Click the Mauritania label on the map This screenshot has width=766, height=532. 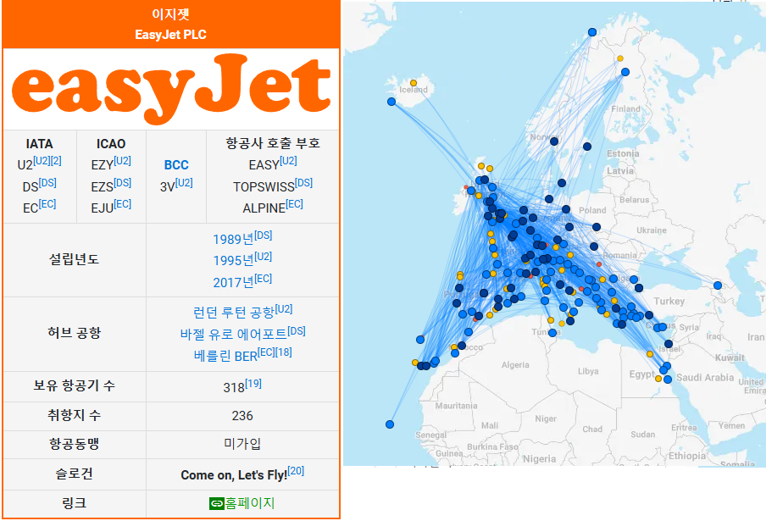click(456, 406)
